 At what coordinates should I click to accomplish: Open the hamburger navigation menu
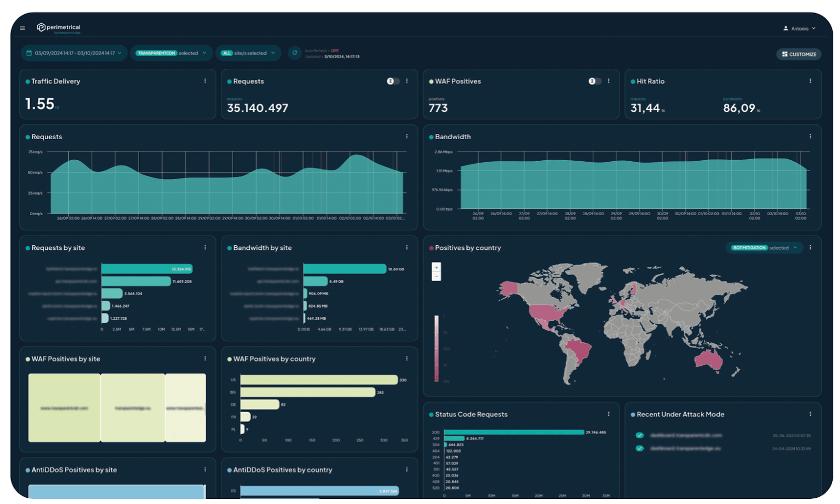[x=22, y=28]
